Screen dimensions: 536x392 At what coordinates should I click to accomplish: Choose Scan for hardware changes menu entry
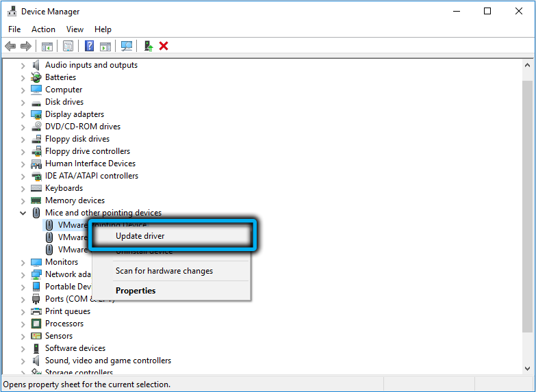click(164, 271)
